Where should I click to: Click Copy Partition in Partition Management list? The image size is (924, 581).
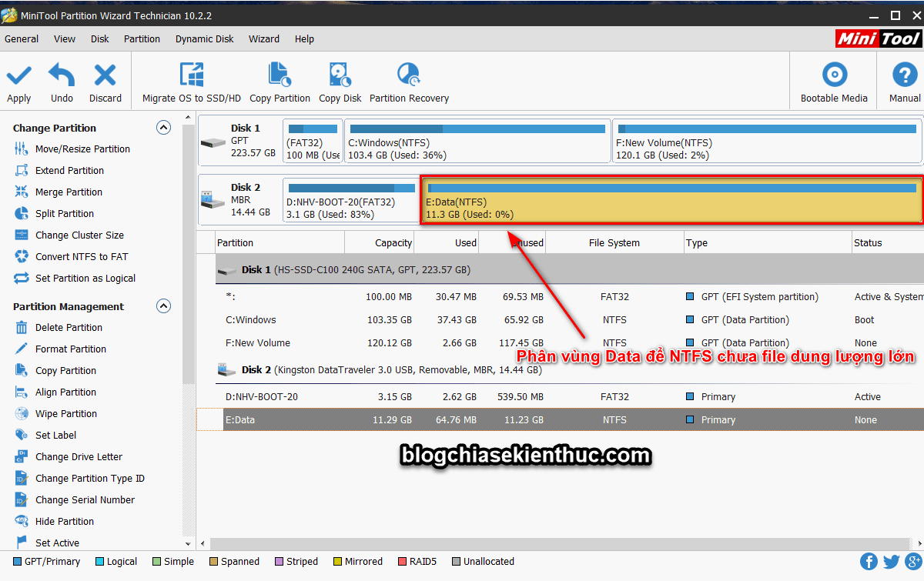65,370
